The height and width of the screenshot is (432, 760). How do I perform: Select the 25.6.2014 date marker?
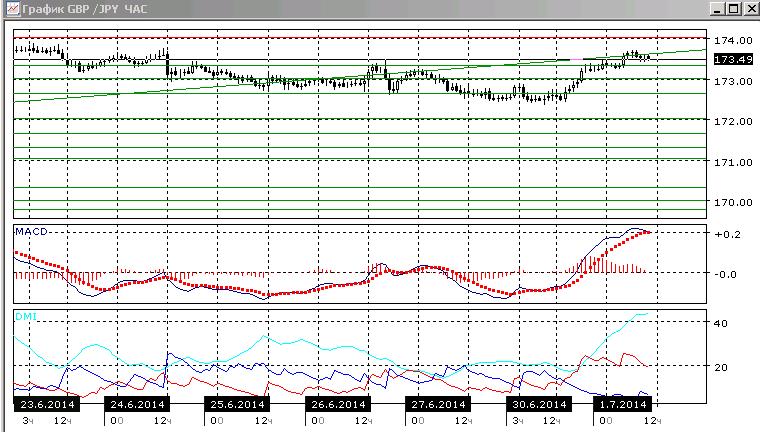coord(237,404)
